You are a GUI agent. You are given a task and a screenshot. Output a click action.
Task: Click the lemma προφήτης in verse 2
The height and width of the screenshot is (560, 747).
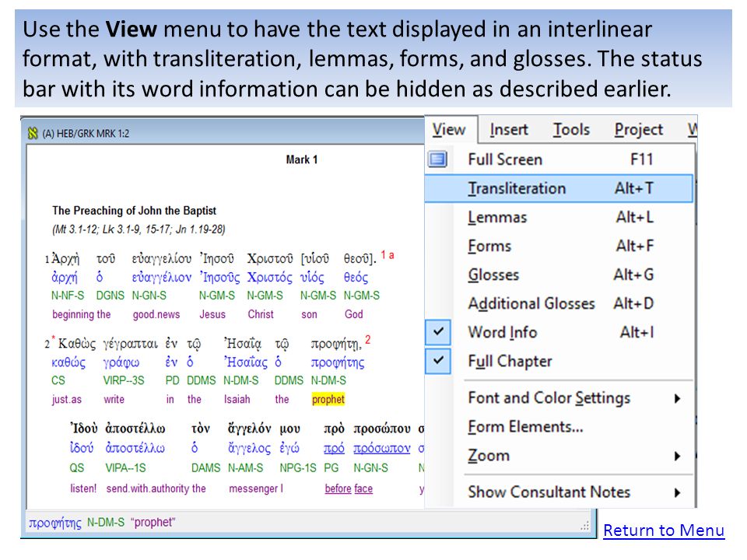coord(338,363)
